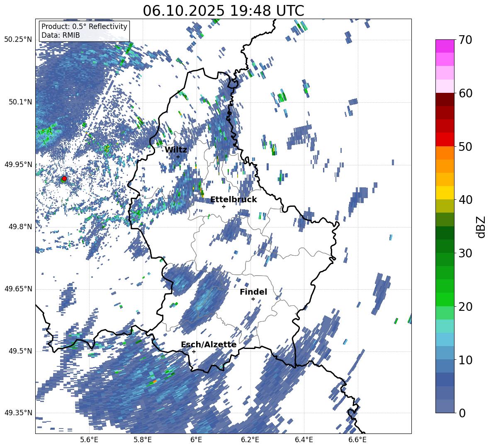Click the '50.1°N' latitude tick label
This screenshot has height=448, width=491.
pyautogui.click(x=20, y=102)
